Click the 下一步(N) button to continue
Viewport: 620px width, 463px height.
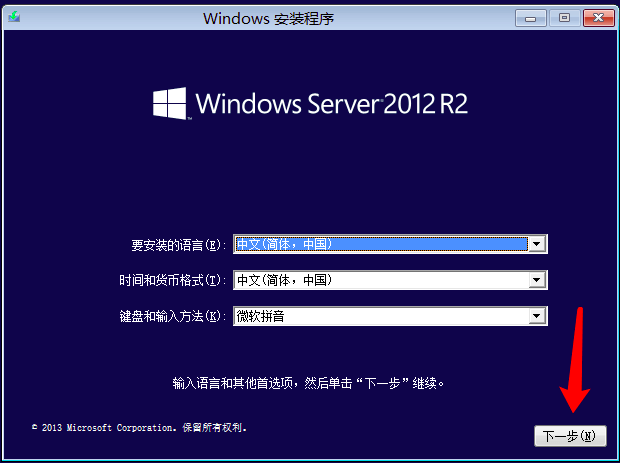point(570,436)
